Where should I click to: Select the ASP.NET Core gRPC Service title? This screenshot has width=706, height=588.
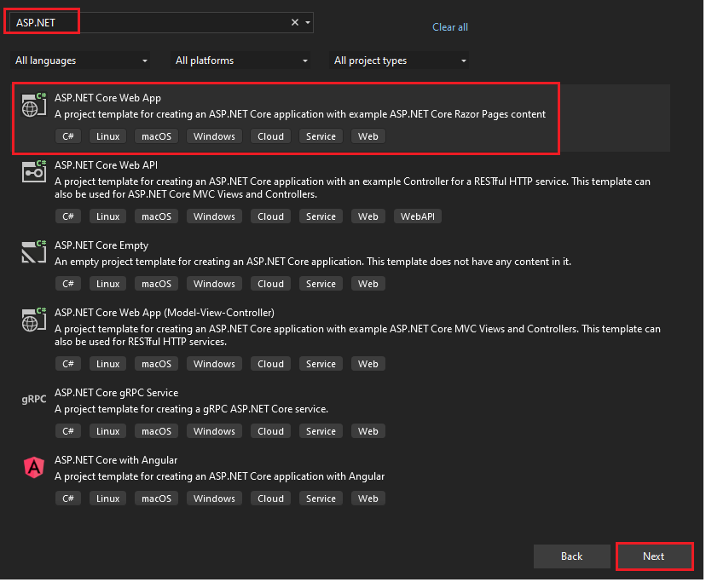tap(116, 393)
